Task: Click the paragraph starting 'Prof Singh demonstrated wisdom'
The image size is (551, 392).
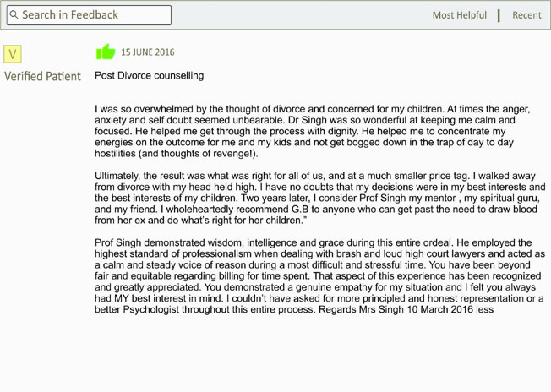Action: click(x=319, y=276)
